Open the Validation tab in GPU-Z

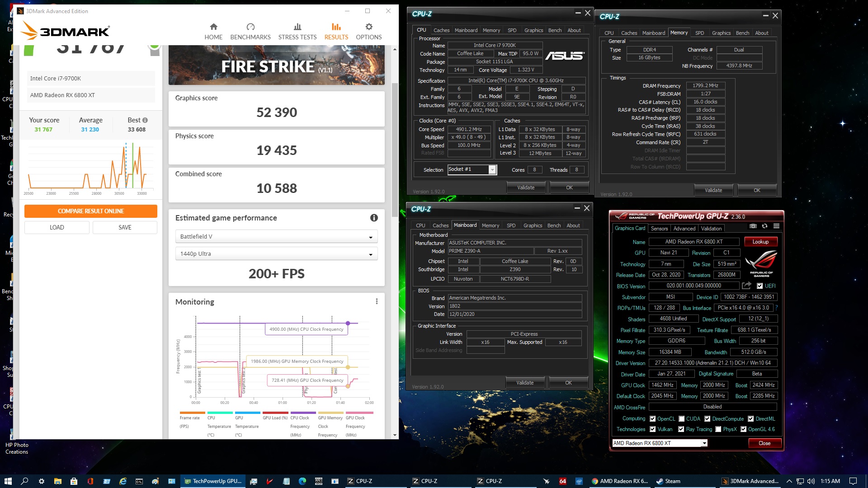click(711, 229)
